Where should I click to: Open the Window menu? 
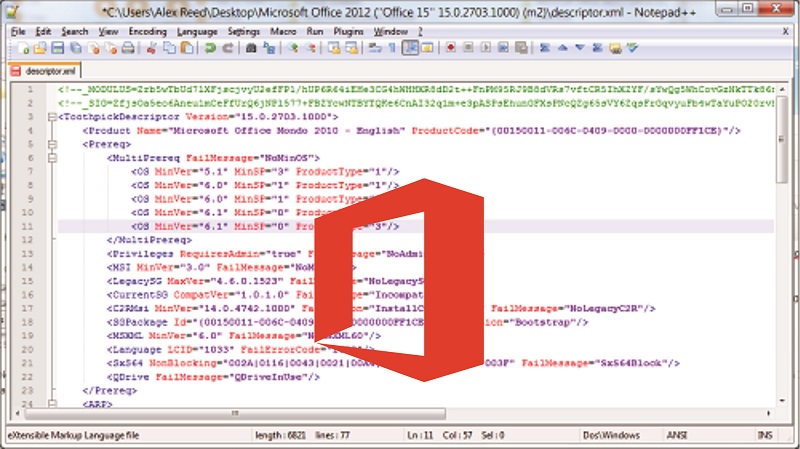(x=390, y=32)
